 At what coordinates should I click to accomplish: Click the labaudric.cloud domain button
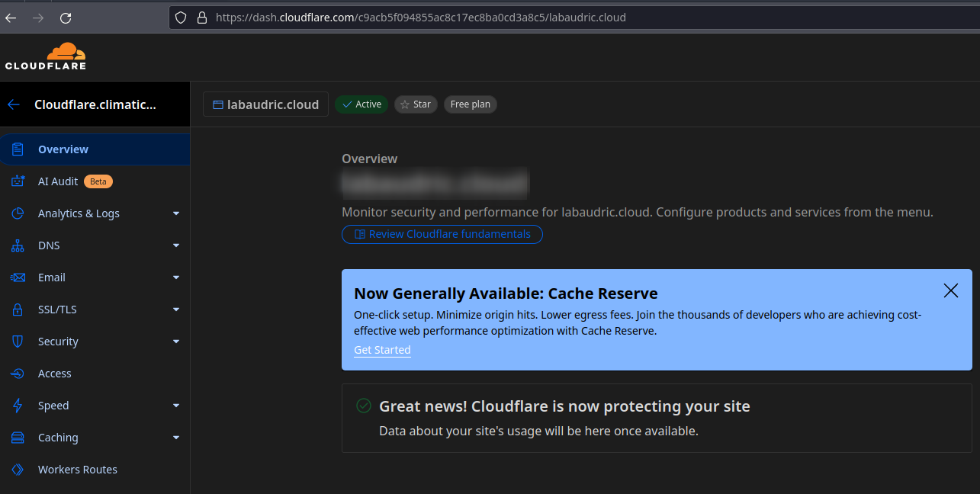(x=265, y=104)
